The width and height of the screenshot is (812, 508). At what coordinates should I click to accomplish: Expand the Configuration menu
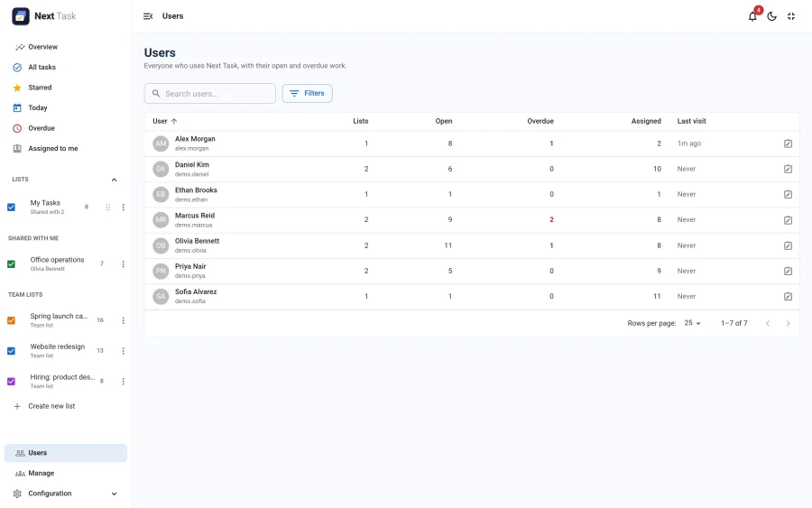click(x=65, y=494)
